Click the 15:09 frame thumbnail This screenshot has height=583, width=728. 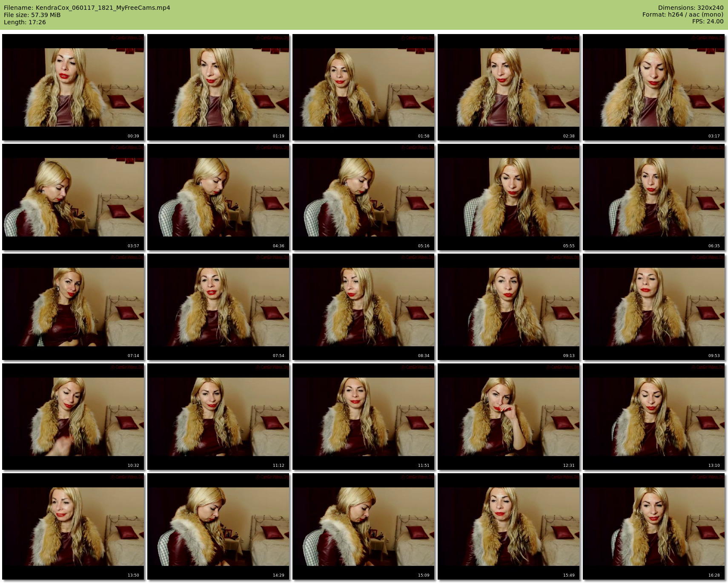click(364, 526)
